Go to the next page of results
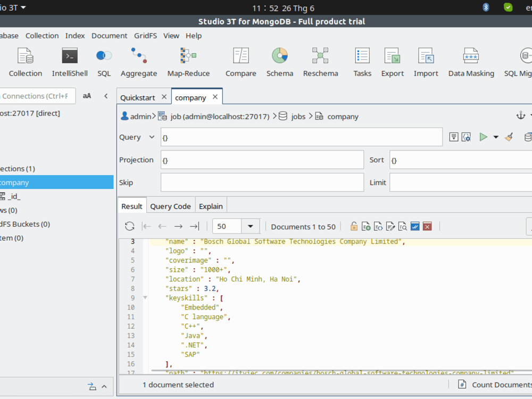Viewport: 532px width, 399px height. [178, 226]
